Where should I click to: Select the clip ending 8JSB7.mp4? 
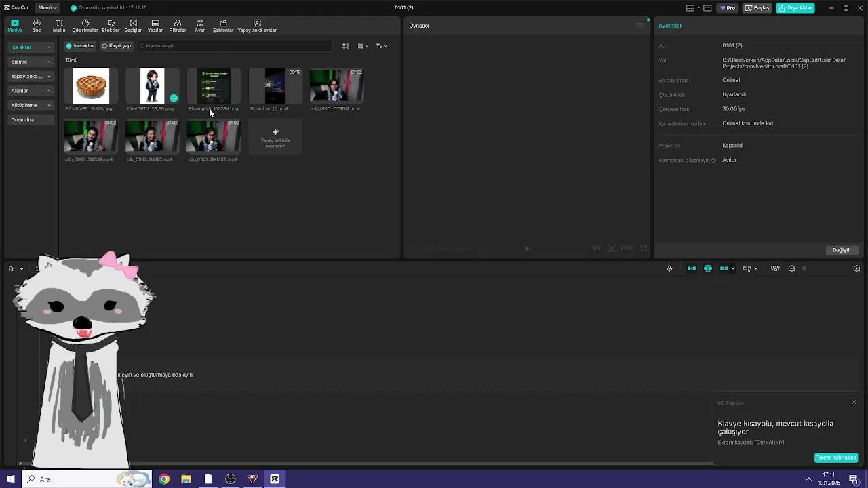(x=152, y=136)
